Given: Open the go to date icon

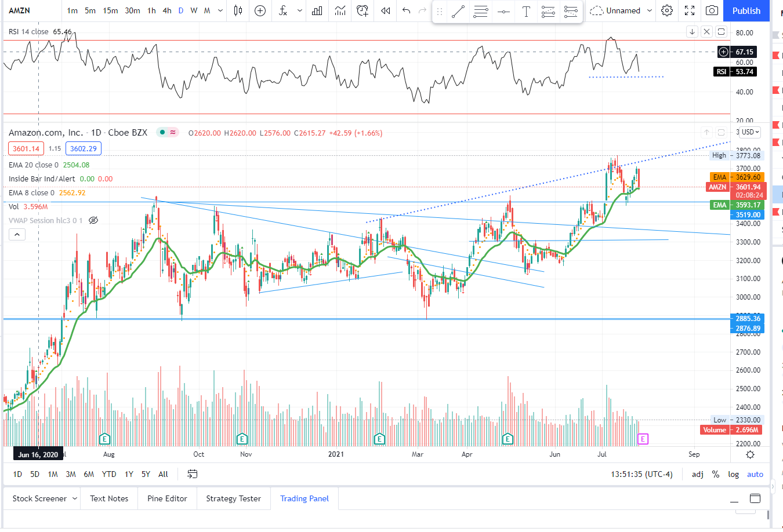Looking at the screenshot, I should [193, 474].
